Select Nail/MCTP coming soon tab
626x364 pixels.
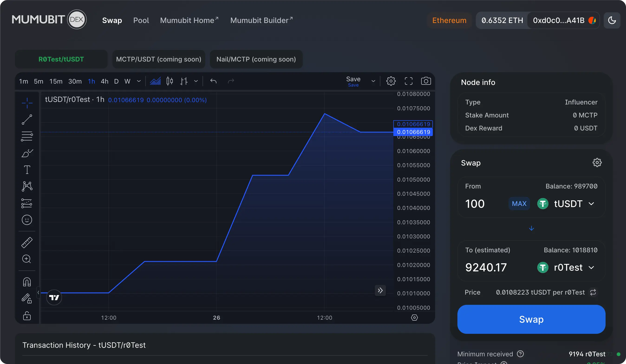[256, 59]
